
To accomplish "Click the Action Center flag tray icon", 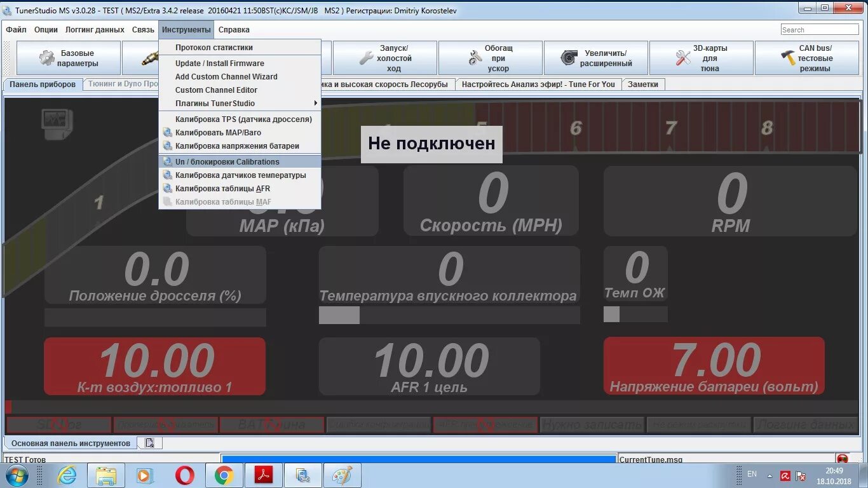I will (x=801, y=475).
